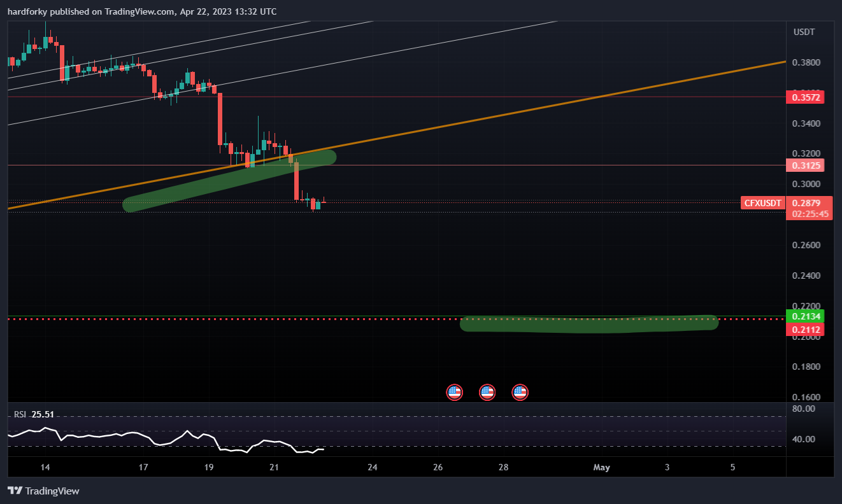Click the 26 date on time axis
842x504 pixels.
(x=438, y=467)
